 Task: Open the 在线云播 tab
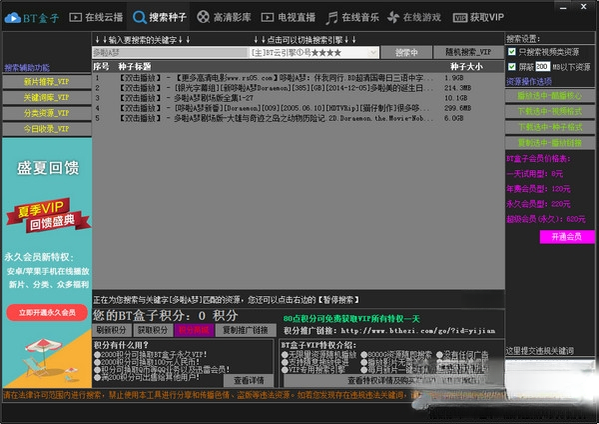coord(96,17)
